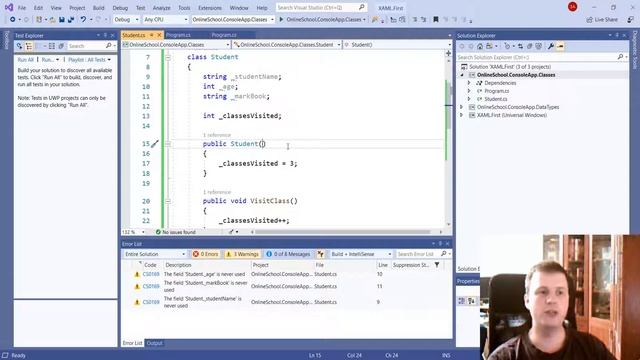
Task: Click the column filter funnel in Error List
Action: [437, 265]
